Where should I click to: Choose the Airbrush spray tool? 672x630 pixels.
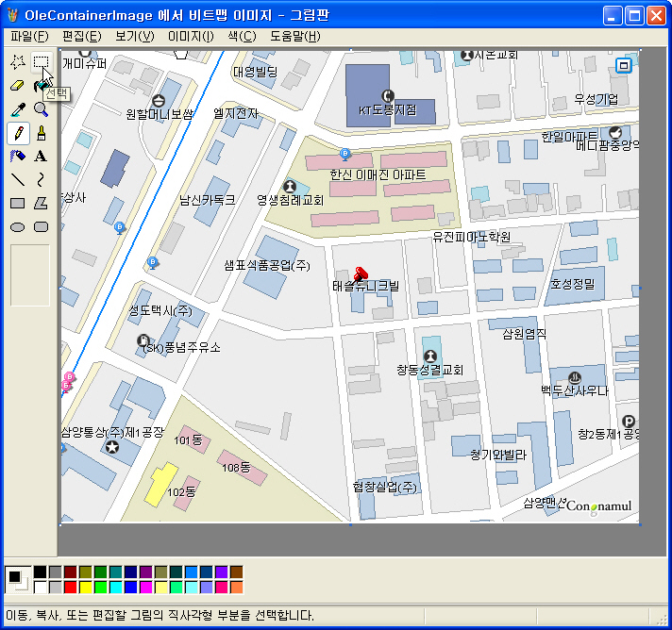click(x=18, y=157)
